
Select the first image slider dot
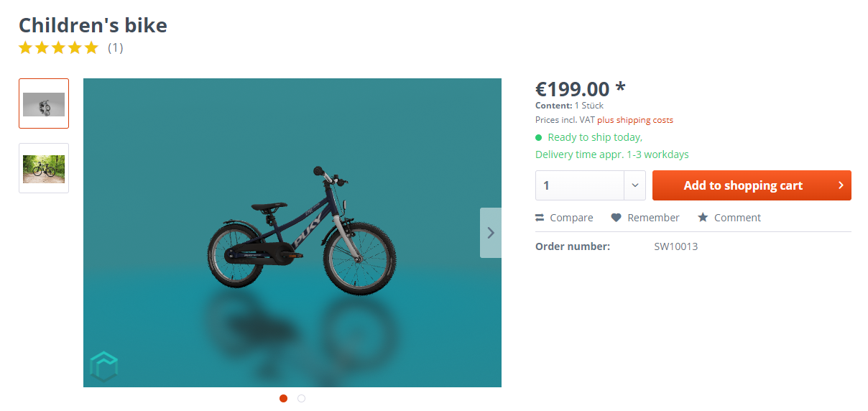click(283, 398)
